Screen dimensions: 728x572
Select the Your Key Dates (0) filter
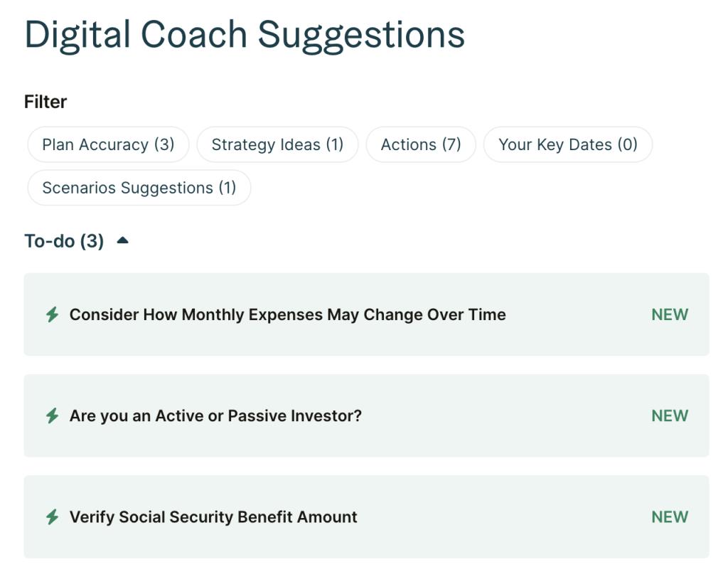coord(568,144)
